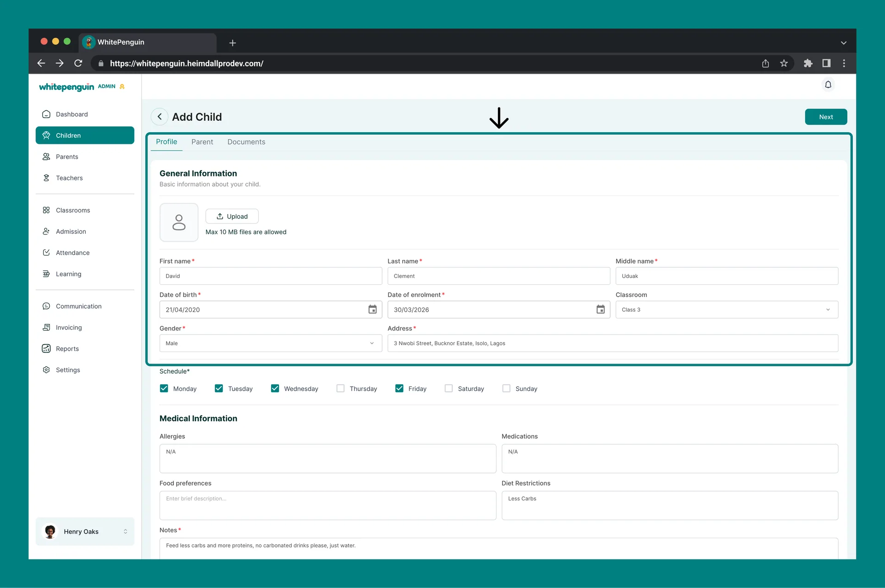The width and height of the screenshot is (885, 588).
Task: Click the Teachers sidebar icon
Action: click(x=46, y=178)
